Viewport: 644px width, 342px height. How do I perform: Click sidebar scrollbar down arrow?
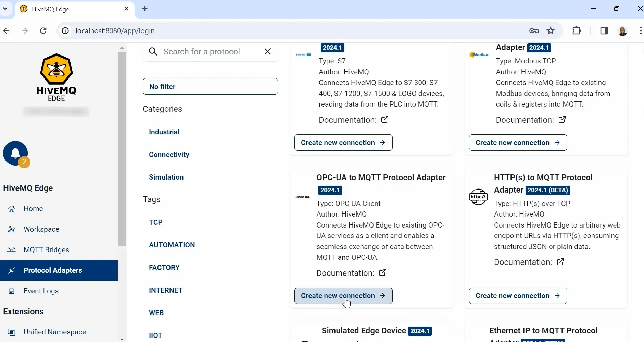[122, 339]
